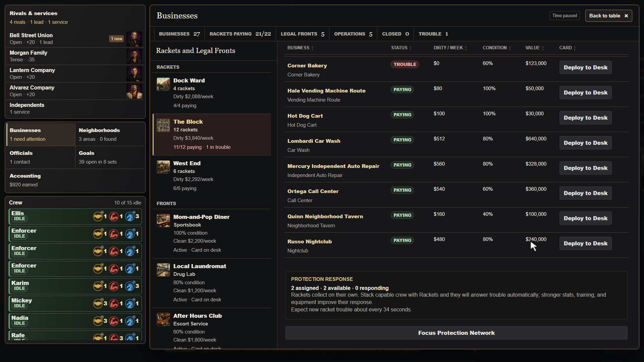Deploy Russo Nightclub to desk
Image resolution: width=644 pixels, height=362 pixels.
(585, 243)
